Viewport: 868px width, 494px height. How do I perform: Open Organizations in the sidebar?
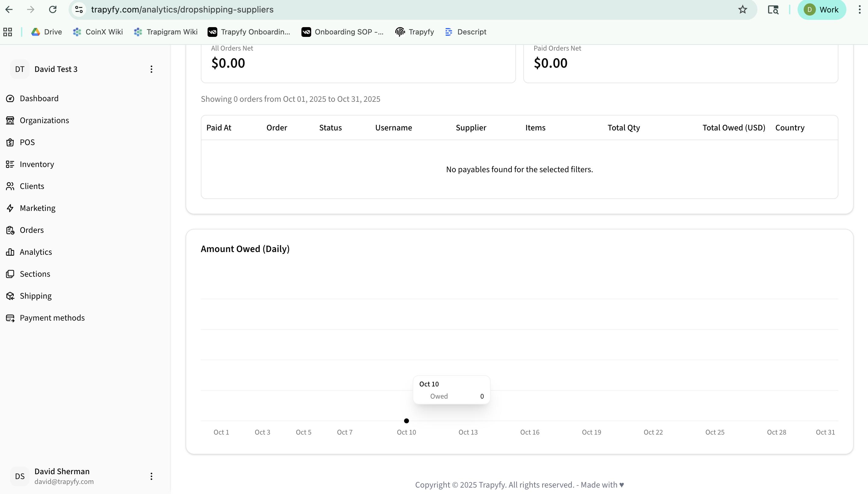[x=44, y=120]
